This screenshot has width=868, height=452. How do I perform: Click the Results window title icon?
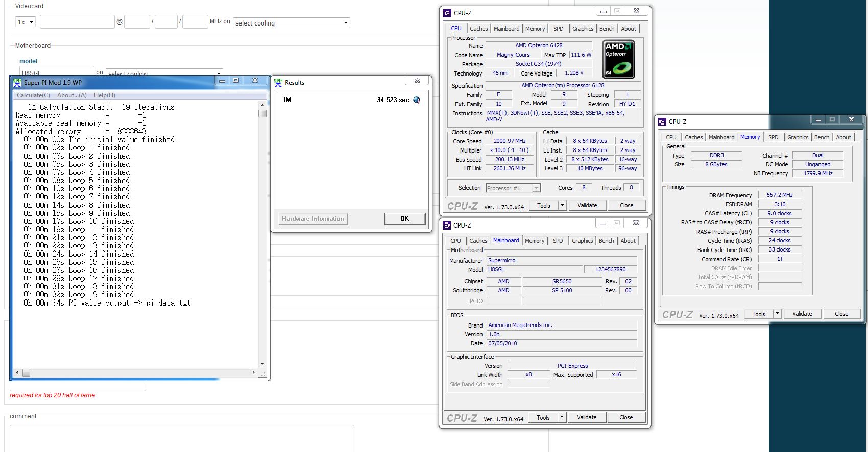tap(278, 82)
